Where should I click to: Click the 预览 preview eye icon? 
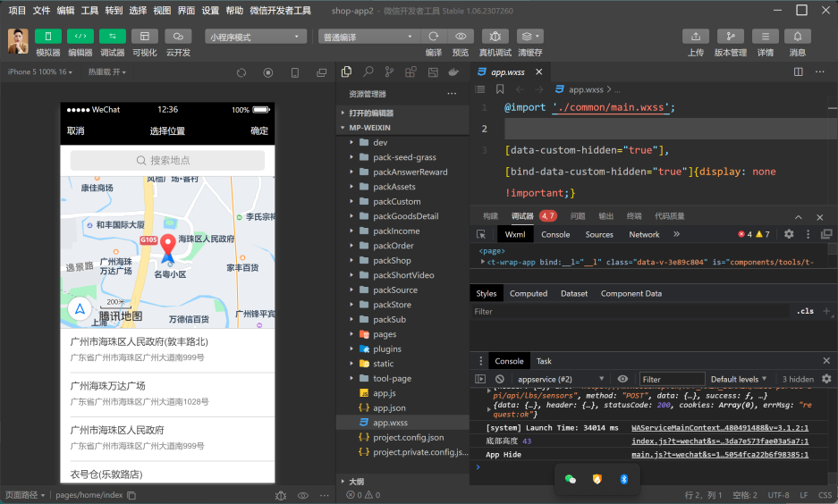(461, 37)
